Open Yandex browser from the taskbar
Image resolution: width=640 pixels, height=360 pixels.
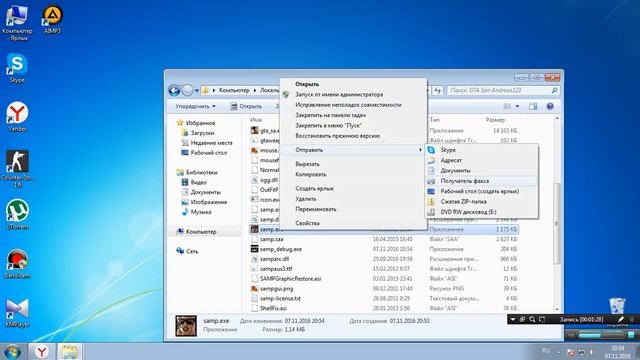(41, 351)
